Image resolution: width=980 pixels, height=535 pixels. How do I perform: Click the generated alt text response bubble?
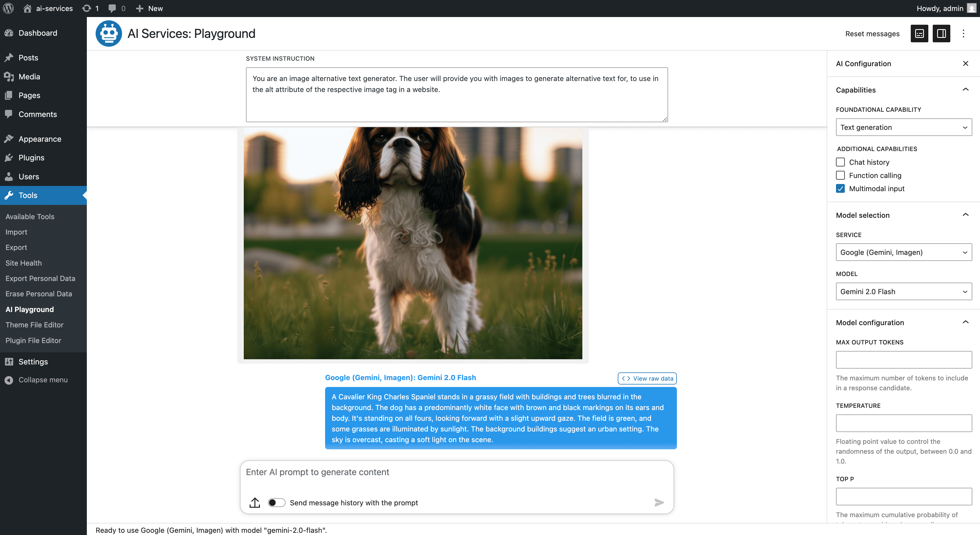click(x=501, y=418)
